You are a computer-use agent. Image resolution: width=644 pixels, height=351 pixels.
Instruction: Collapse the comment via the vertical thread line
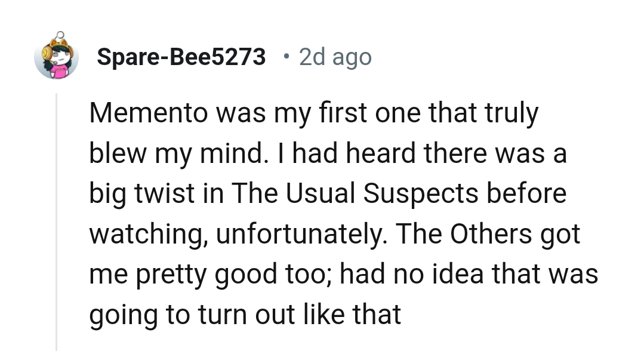[x=57, y=221]
